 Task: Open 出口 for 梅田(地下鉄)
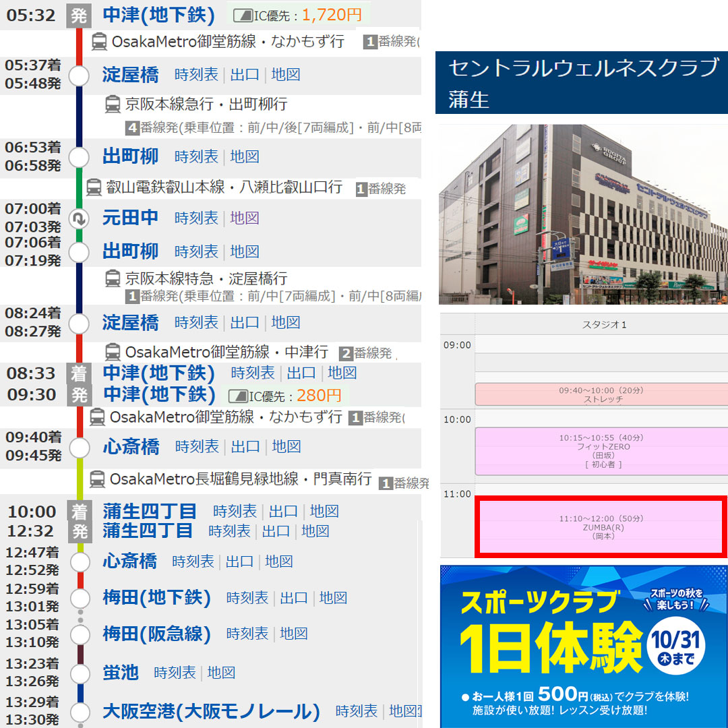point(294,598)
